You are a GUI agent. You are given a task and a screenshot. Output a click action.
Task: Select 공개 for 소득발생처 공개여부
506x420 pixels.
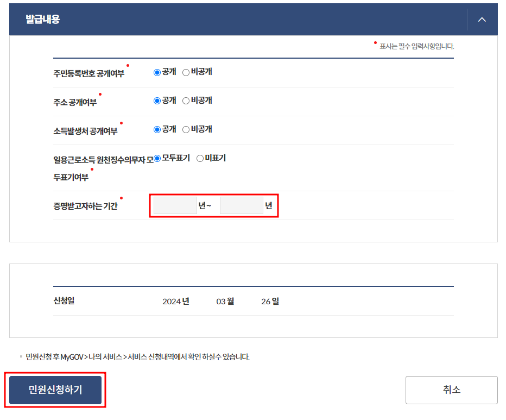(156, 129)
